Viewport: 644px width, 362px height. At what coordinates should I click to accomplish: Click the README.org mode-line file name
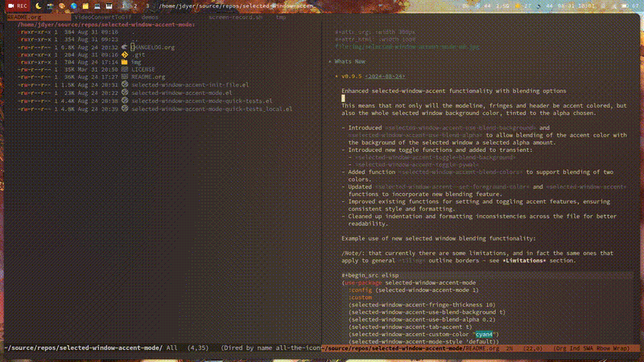[482, 348]
